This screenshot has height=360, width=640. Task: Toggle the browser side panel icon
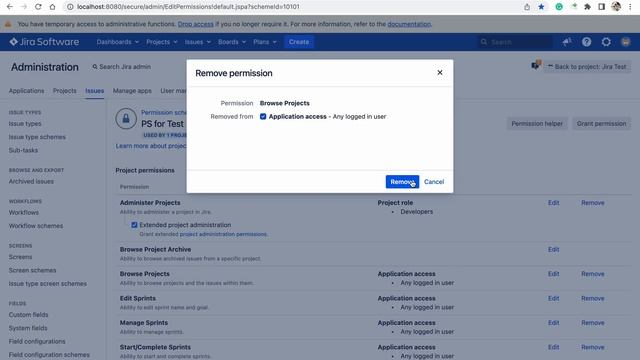pos(601,7)
